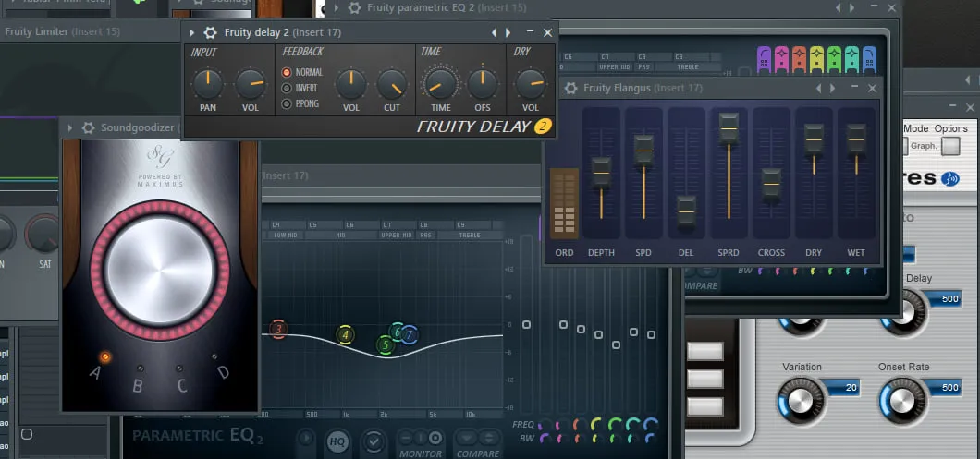Click the down-arrow COMPARE button in Parametric EQ 2
The height and width of the screenshot is (459, 980).
click(466, 437)
